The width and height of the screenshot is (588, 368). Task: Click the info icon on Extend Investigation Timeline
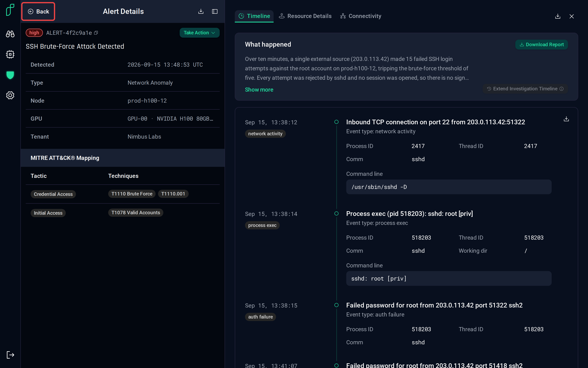click(x=561, y=89)
